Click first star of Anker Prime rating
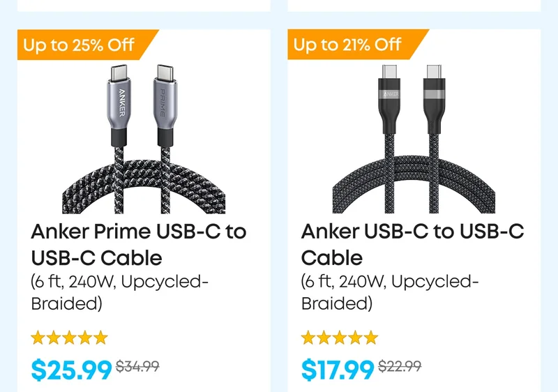The height and width of the screenshot is (392, 558). tap(39, 338)
